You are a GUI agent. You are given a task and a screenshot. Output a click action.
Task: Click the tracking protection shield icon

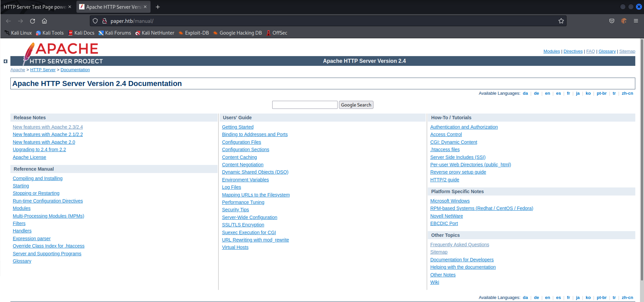(x=95, y=21)
